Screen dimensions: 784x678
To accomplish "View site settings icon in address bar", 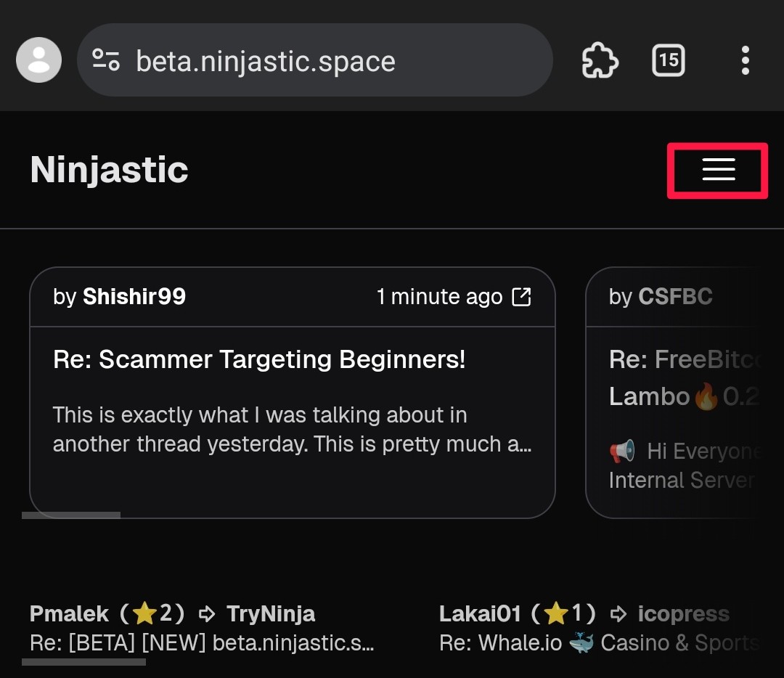I will pos(106,60).
